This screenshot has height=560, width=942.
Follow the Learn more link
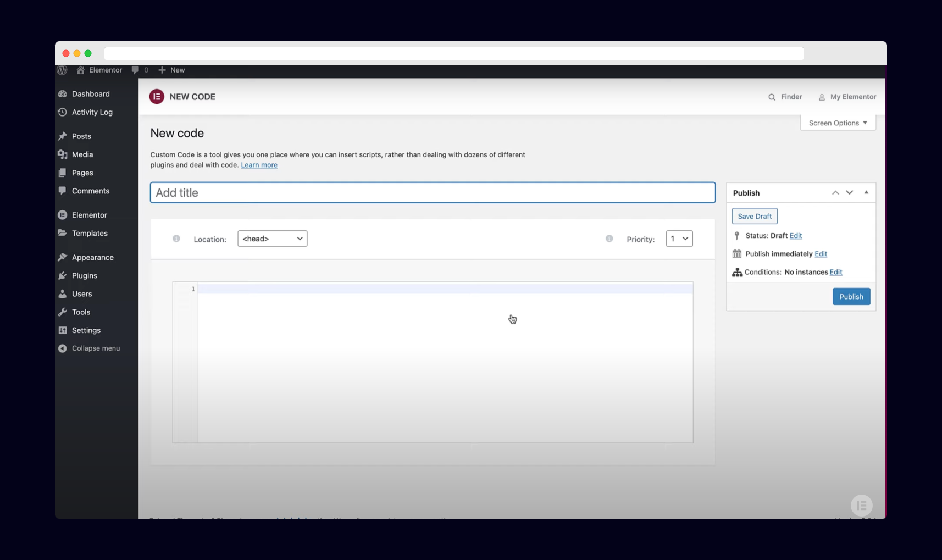coord(259,165)
